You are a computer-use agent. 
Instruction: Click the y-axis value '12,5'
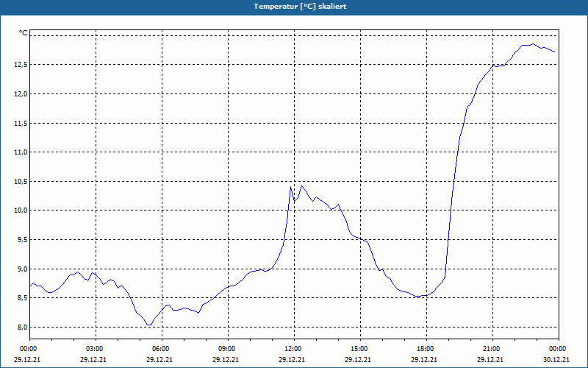(22, 65)
